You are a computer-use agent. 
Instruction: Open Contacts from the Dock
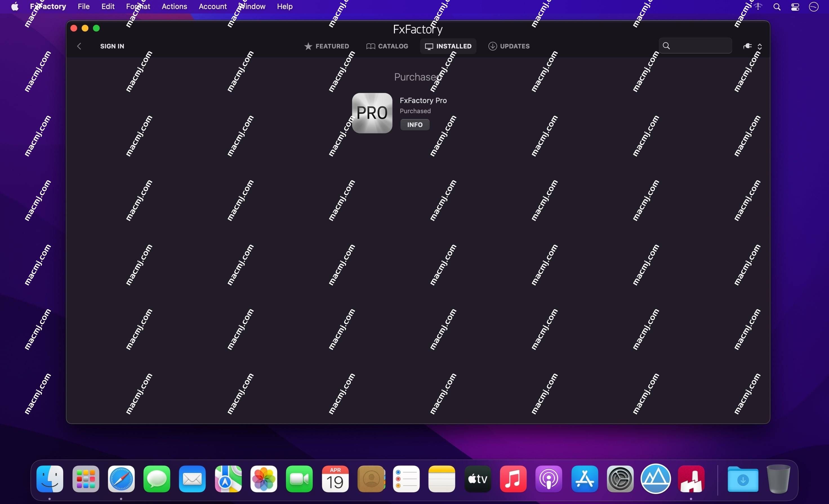pos(371,479)
